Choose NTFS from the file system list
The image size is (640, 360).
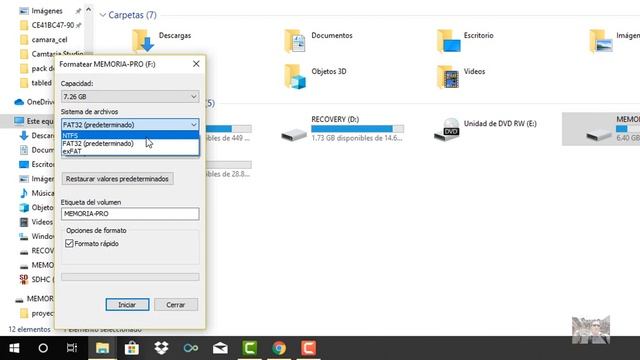coord(130,136)
